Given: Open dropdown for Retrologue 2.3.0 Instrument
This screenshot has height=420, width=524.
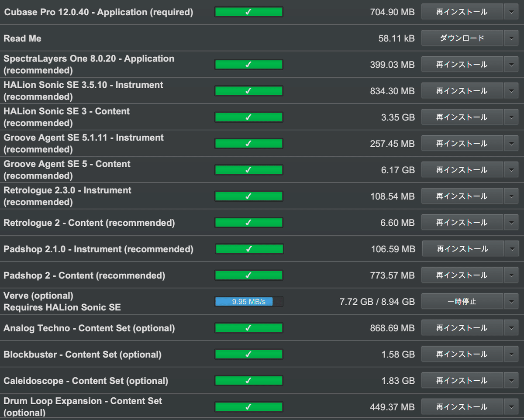Looking at the screenshot, I should coord(511,196).
